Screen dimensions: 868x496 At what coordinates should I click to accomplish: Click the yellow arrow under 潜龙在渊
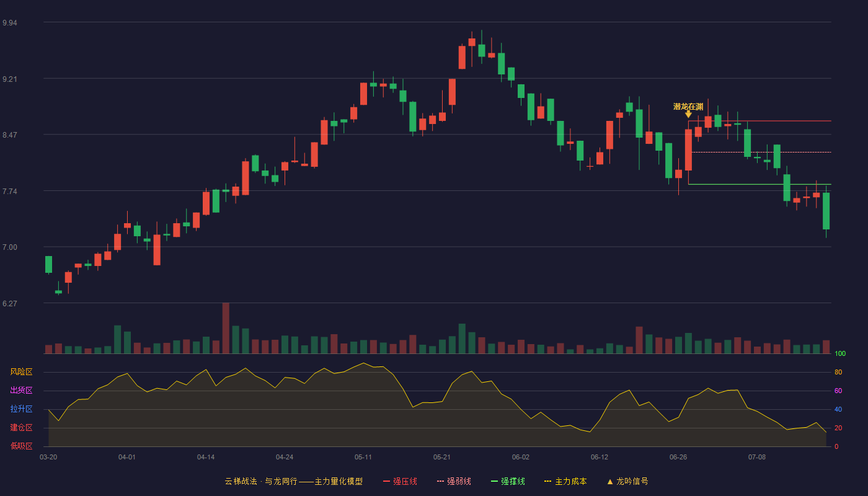pyautogui.click(x=688, y=114)
